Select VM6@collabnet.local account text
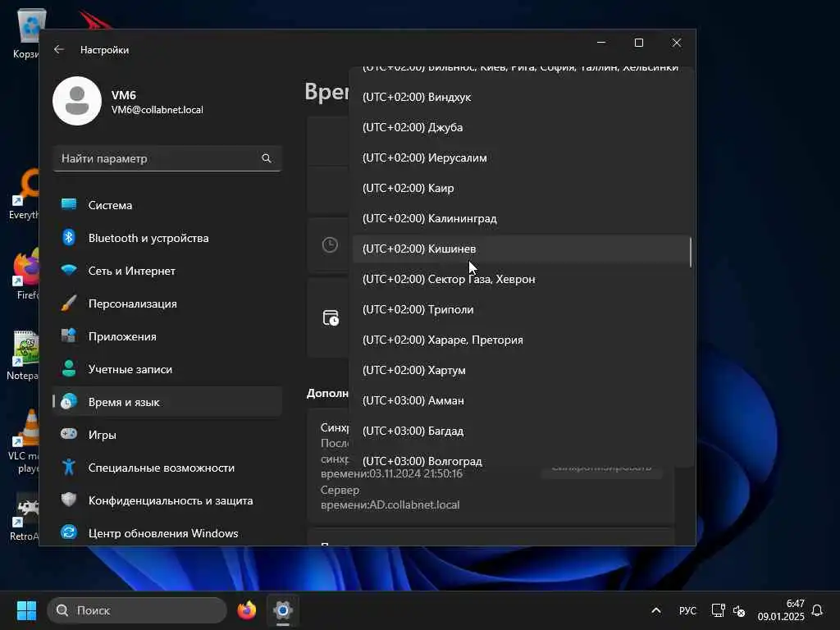Image resolution: width=840 pixels, height=630 pixels. click(157, 110)
